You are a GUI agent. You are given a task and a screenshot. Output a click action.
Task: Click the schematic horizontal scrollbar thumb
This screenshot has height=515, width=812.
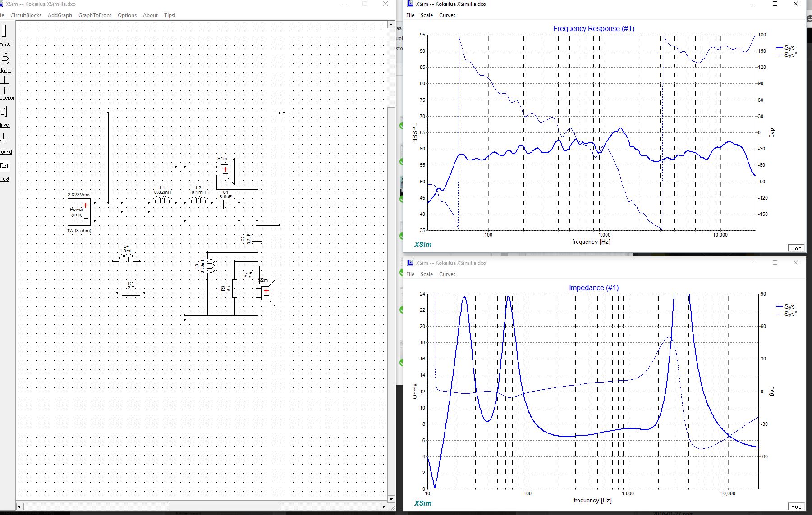click(x=225, y=506)
